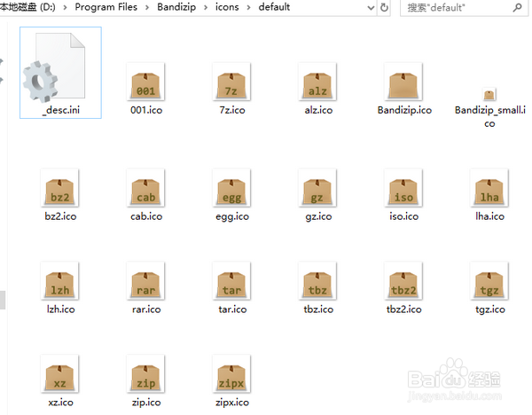Open the address bar history dropdown

coord(371,7)
